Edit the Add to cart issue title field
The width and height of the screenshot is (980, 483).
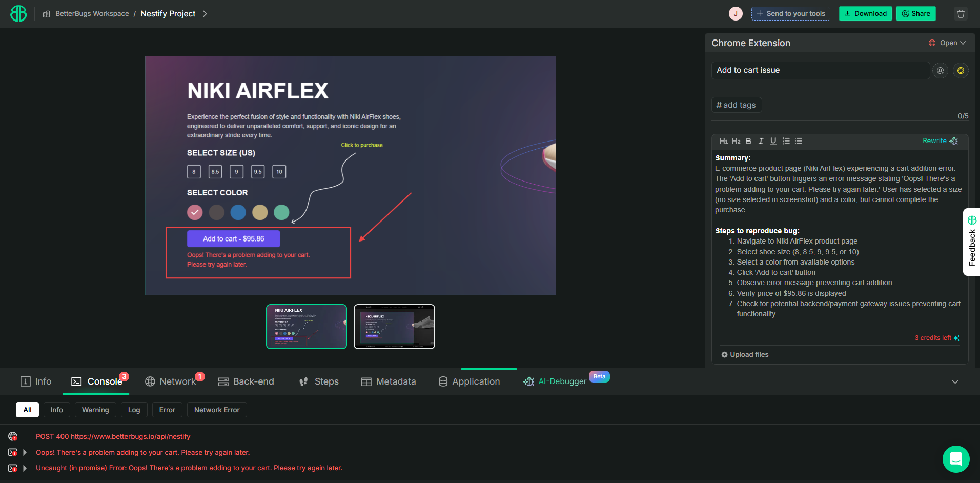click(x=820, y=70)
